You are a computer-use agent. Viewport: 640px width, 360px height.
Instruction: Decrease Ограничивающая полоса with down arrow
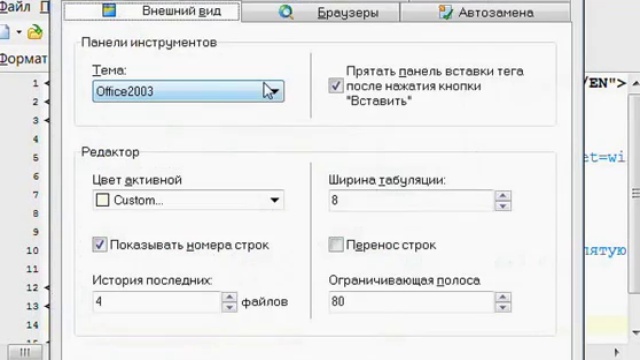point(503,307)
